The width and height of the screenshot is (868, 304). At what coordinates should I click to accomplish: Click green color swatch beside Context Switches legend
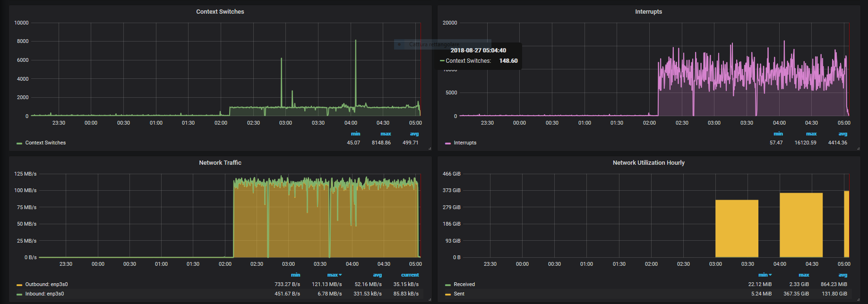[19, 143]
